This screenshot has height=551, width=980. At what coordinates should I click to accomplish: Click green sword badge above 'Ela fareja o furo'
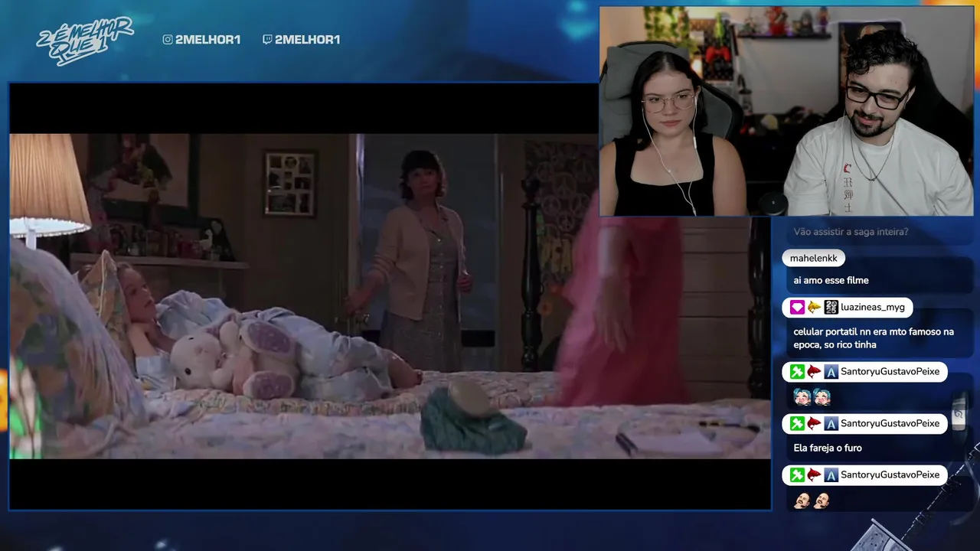pyautogui.click(x=797, y=424)
